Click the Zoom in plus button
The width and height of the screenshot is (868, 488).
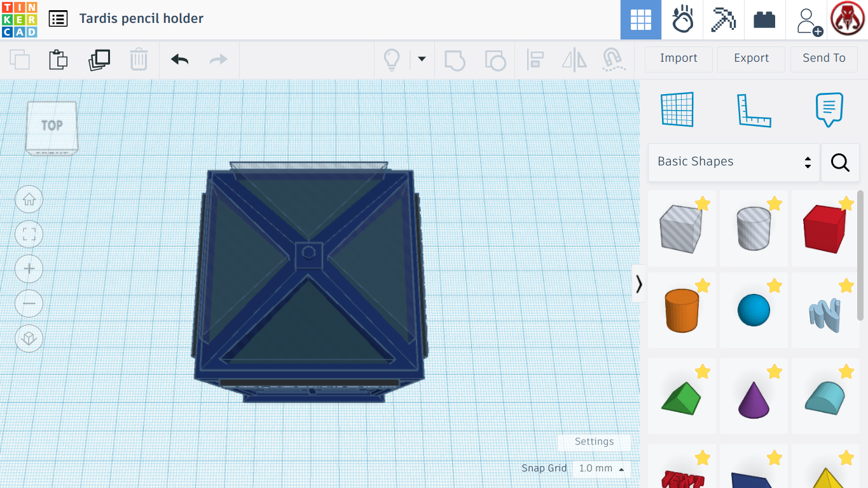29,269
